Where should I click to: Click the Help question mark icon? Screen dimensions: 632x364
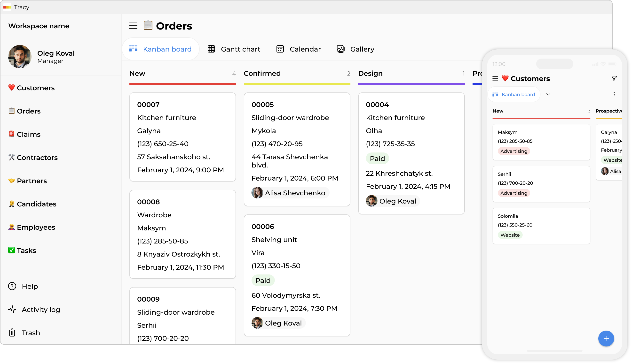click(x=12, y=286)
